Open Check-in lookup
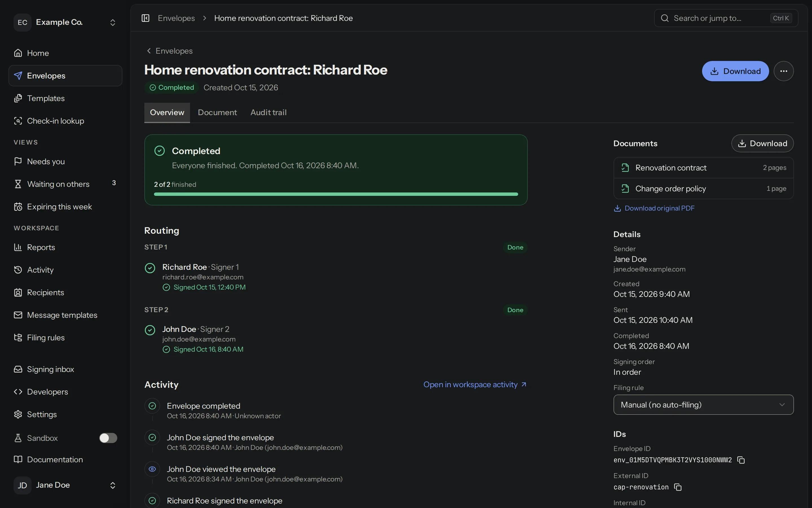812x508 pixels. click(65, 121)
